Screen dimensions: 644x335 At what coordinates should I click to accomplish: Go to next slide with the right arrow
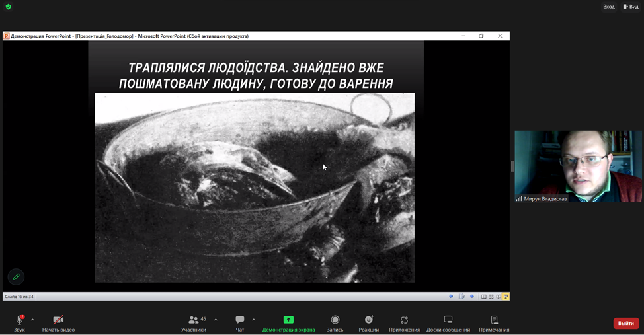point(471,297)
